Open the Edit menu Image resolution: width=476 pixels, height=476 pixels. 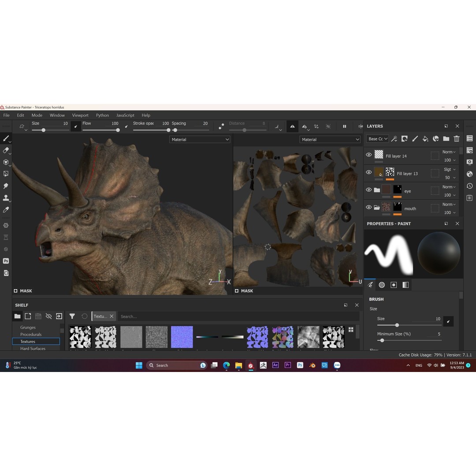point(20,115)
